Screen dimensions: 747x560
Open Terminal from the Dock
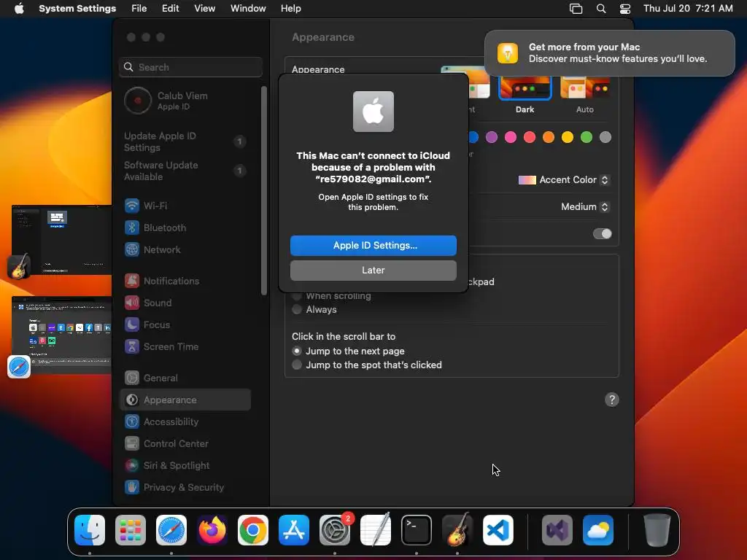(417, 530)
